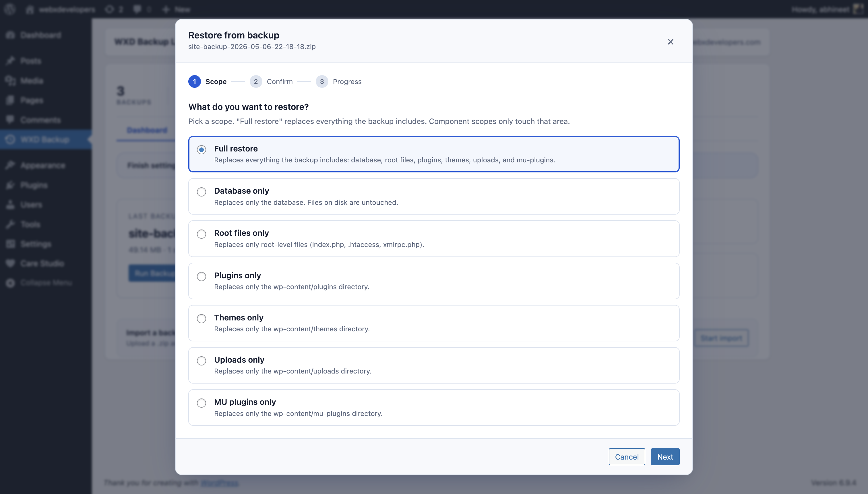The height and width of the screenshot is (494, 868).
Task: Select the Uploads only radio option
Action: [201, 361]
